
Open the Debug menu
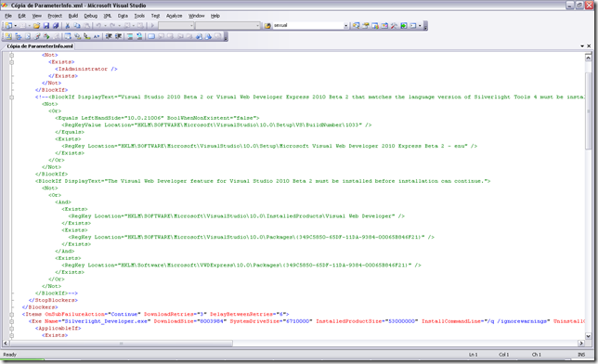pyautogui.click(x=90, y=16)
